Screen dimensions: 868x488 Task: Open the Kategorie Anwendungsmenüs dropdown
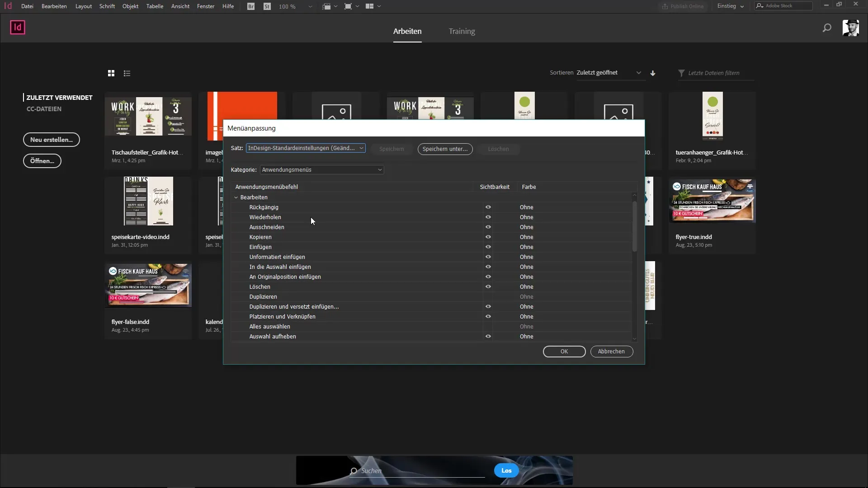click(322, 170)
